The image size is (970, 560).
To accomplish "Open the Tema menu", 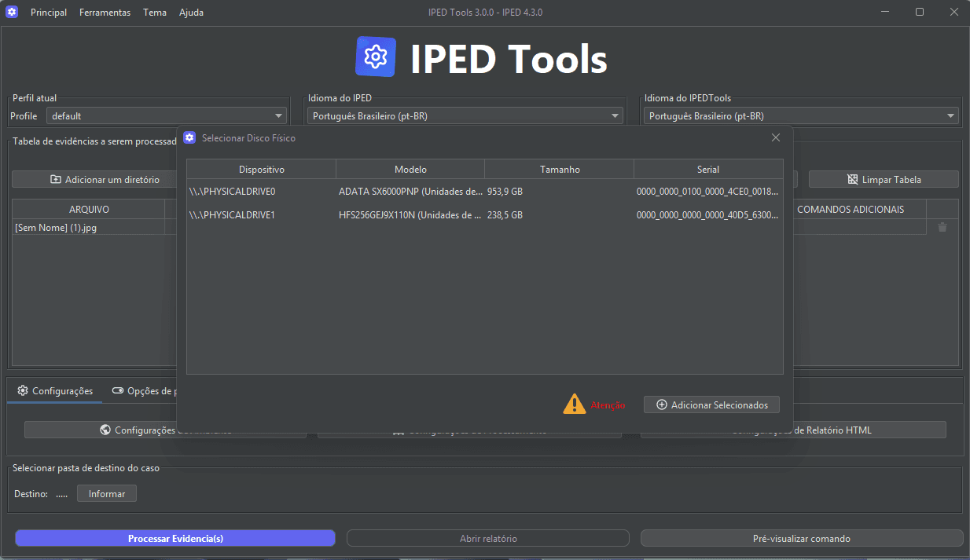I will pyautogui.click(x=154, y=13).
